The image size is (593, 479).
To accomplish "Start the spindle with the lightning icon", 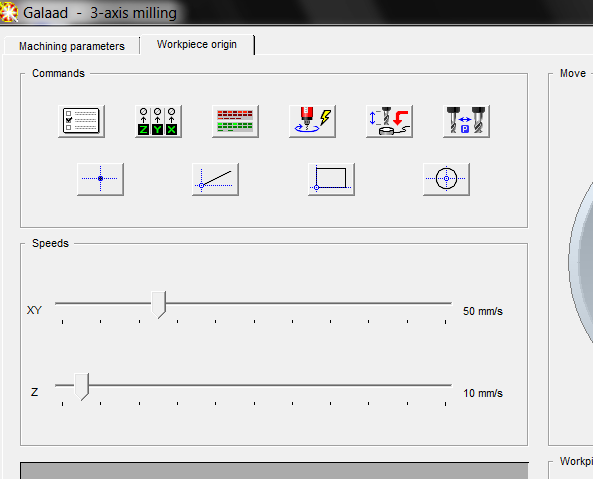I will click(312, 121).
